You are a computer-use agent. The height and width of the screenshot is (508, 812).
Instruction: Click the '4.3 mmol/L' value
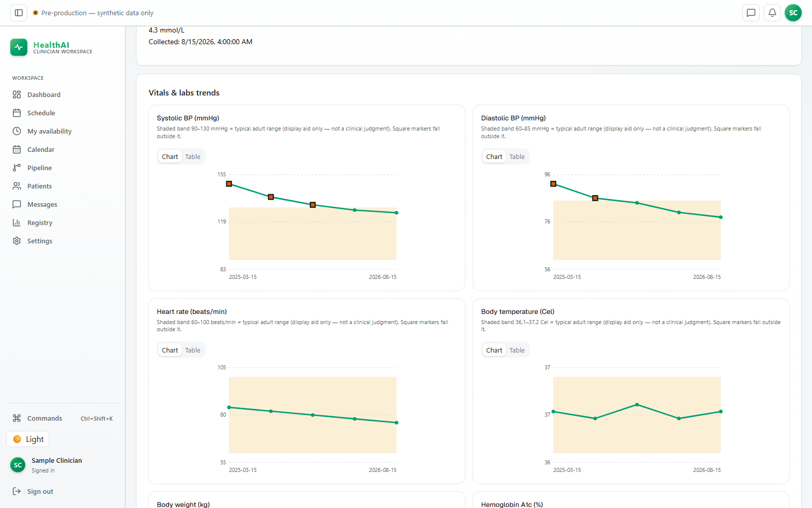(x=166, y=30)
